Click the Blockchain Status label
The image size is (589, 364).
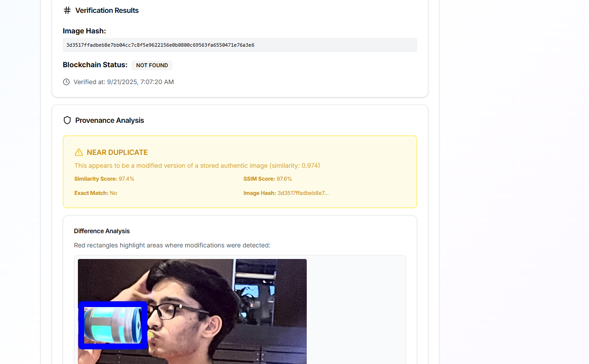tap(95, 65)
